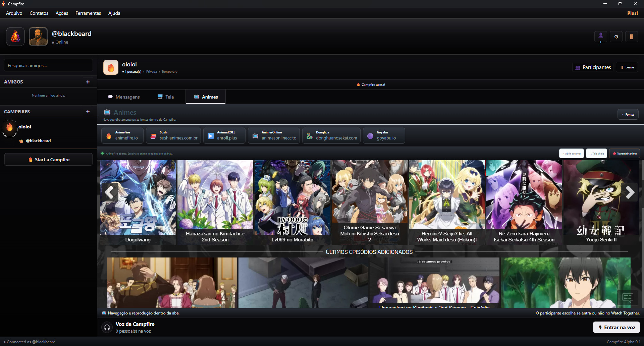This screenshot has width=644, height=346.
Task: Open the Ações menu
Action: [x=62, y=13]
